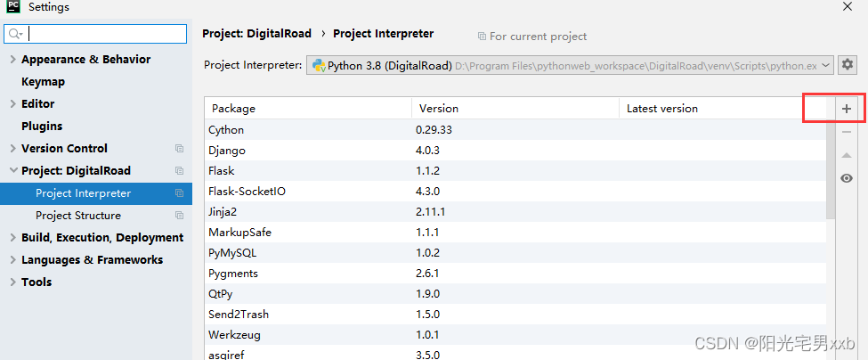Select the Django package row

[x=515, y=151]
